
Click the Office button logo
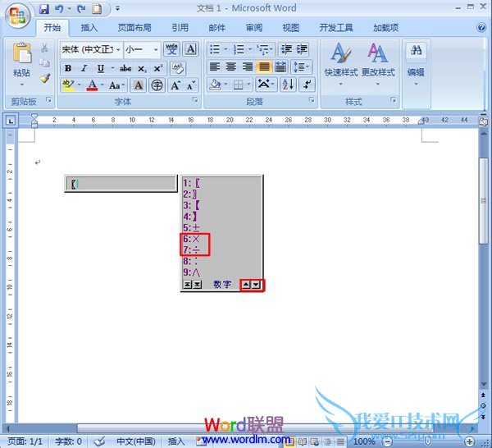pos(19,14)
